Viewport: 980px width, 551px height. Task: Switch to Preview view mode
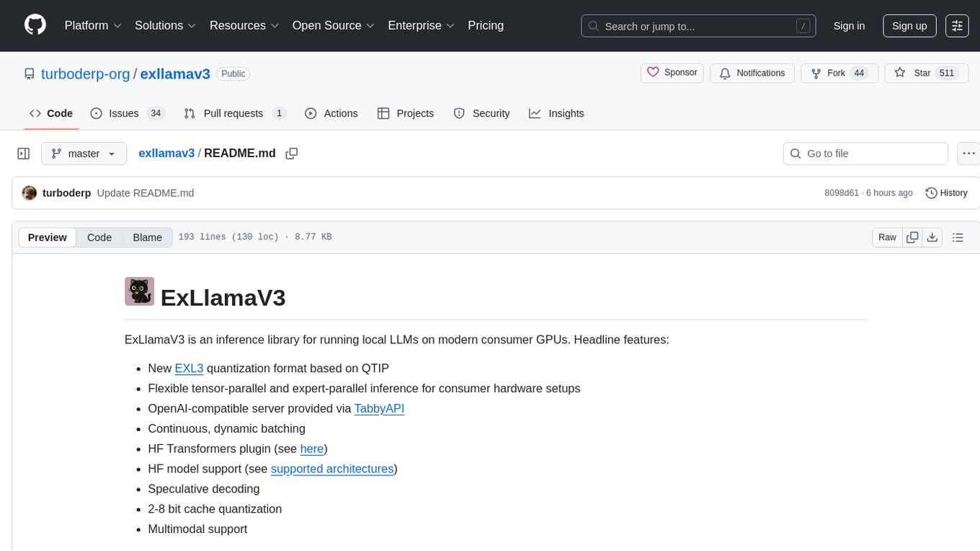(48, 237)
